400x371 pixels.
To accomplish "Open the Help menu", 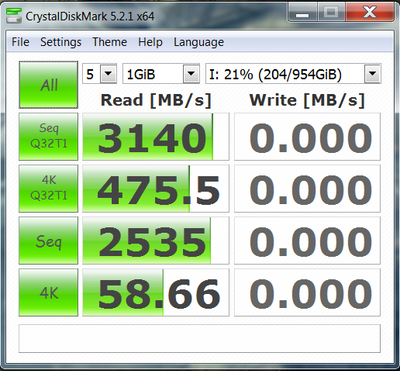I will 150,42.
